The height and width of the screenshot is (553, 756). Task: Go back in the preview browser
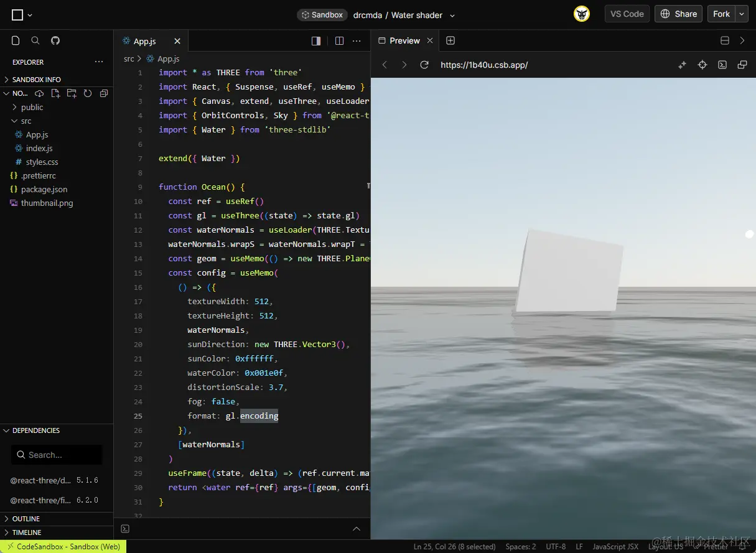coord(385,65)
